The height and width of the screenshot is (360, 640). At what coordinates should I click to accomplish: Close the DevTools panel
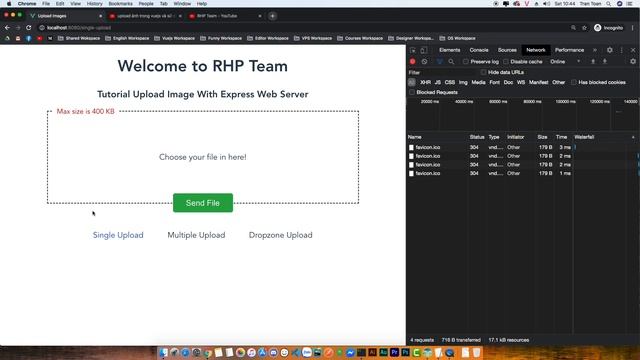pyautogui.click(x=633, y=50)
